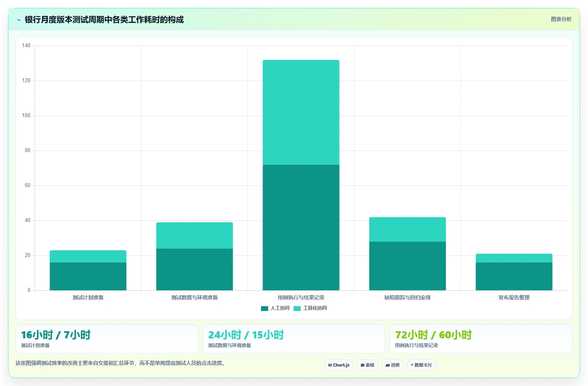Image resolution: width=588 pixels, height=386 pixels.
Task: Click the y-axis value 60
Action: coord(27,185)
